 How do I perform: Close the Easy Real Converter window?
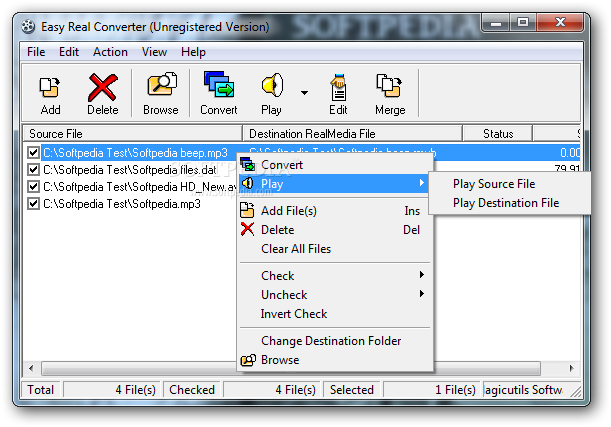point(560,23)
